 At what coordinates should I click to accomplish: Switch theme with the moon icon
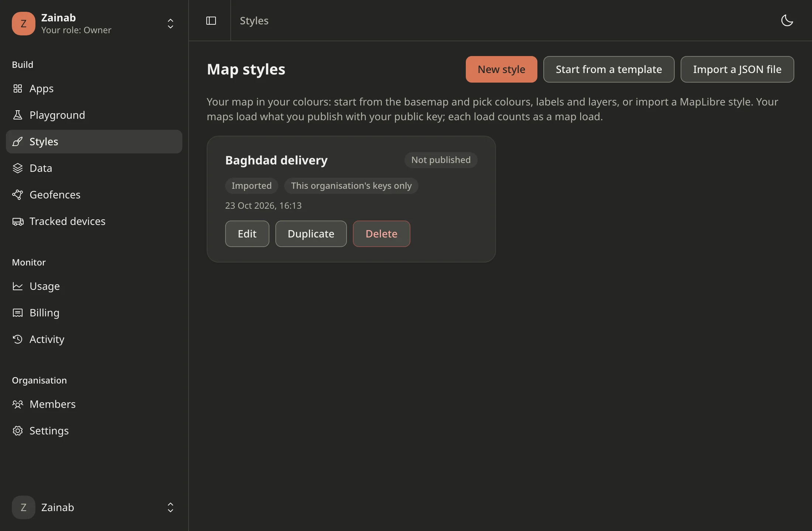click(x=787, y=21)
